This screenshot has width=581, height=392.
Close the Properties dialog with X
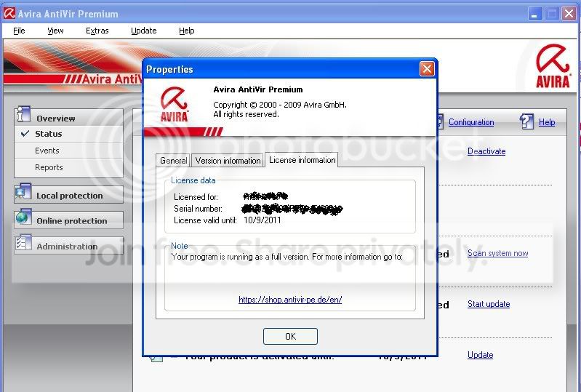pos(427,69)
